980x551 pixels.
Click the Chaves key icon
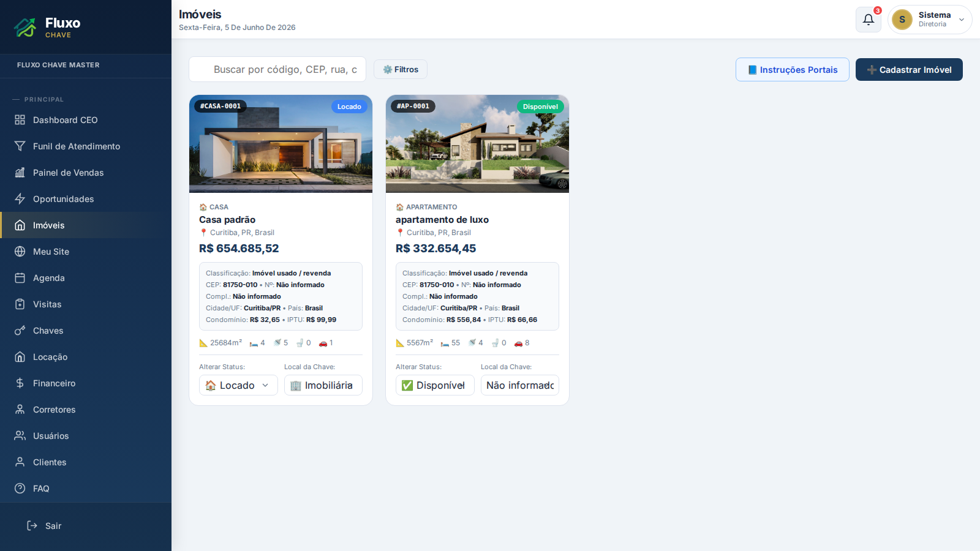20,331
